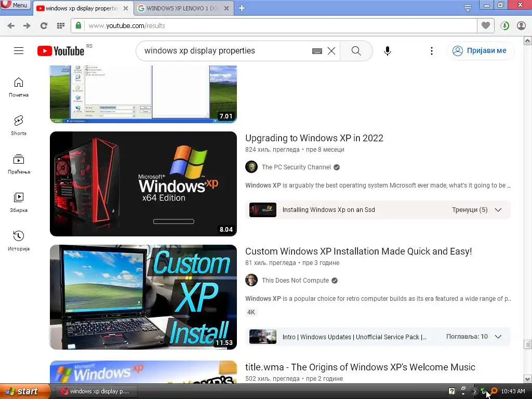Open the YouTube hamburger guide menu
The width and height of the screenshot is (532, 399).
tap(19, 51)
